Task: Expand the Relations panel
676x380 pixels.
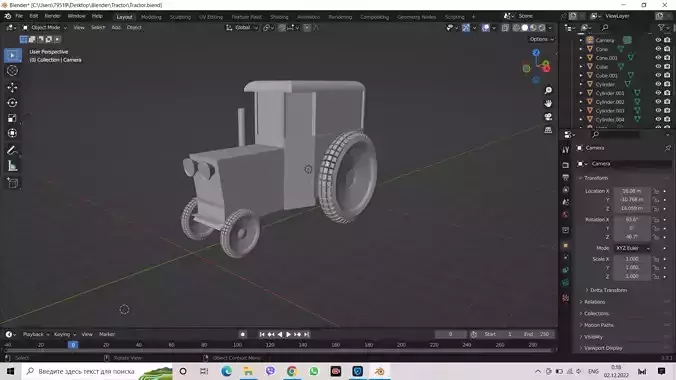Action: [x=595, y=302]
